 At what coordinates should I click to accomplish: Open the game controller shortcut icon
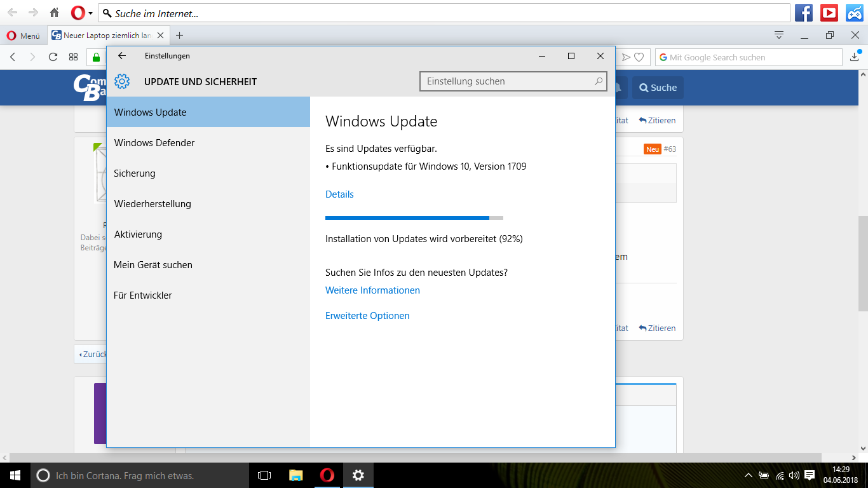(854, 12)
